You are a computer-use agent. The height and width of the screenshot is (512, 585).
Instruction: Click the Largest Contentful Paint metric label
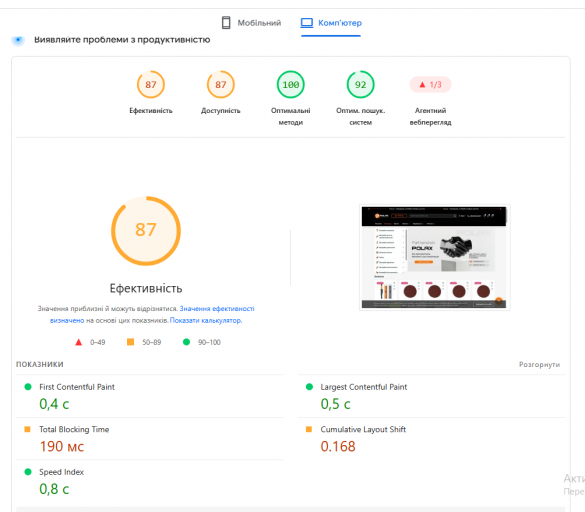click(x=364, y=387)
